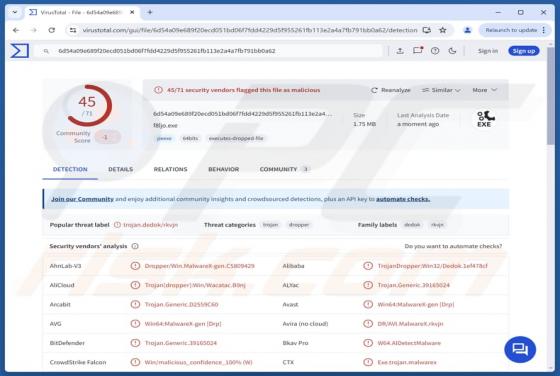
Task: Click the Reanalyze button
Action: tap(391, 90)
